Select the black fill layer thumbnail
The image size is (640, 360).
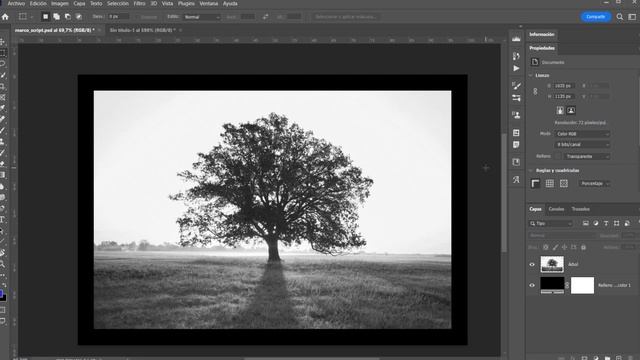click(552, 285)
